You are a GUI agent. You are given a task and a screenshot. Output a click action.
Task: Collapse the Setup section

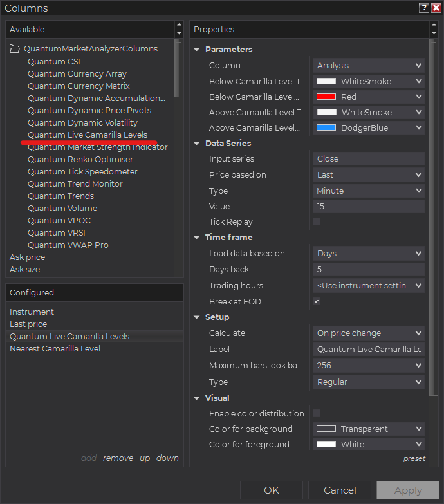(x=197, y=317)
